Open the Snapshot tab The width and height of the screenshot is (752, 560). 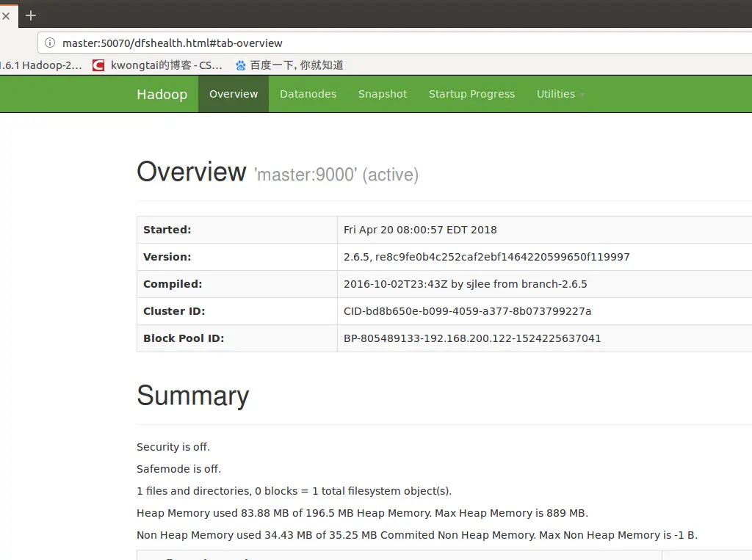click(x=383, y=94)
